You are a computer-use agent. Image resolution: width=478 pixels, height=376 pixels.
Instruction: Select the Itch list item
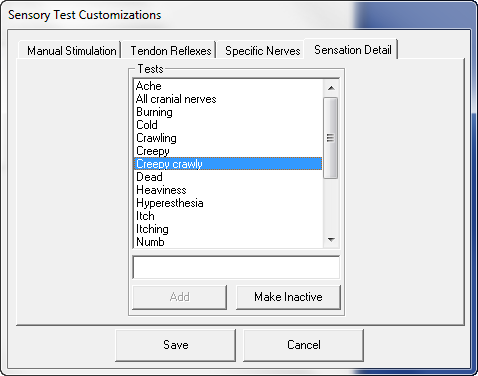(228, 216)
